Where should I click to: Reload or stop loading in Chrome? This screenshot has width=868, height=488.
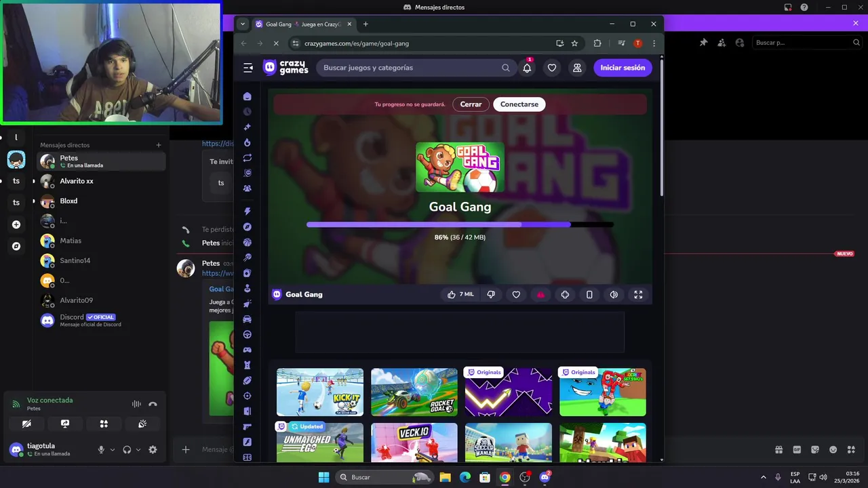tap(276, 43)
